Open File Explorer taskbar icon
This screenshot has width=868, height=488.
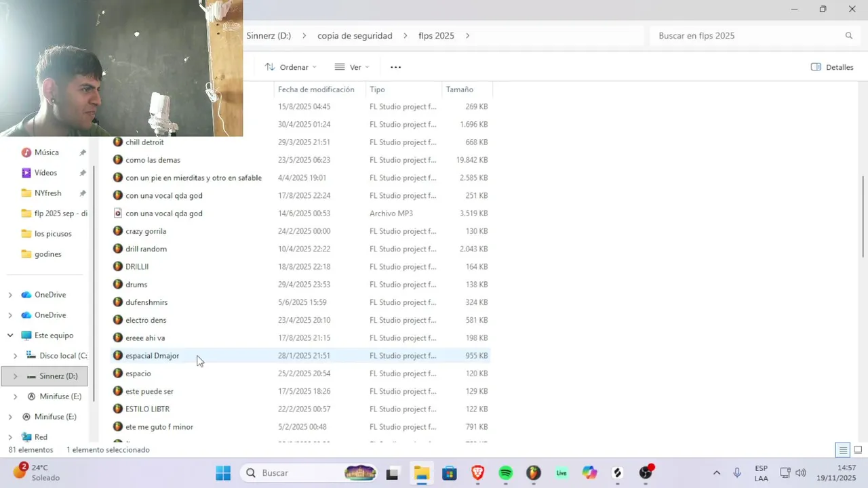(x=421, y=473)
